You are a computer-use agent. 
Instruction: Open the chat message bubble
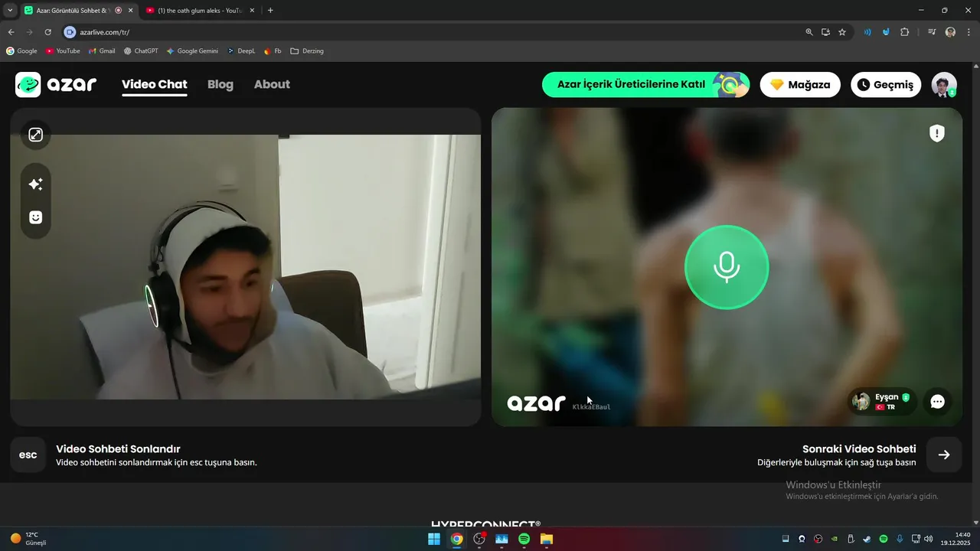pos(937,401)
